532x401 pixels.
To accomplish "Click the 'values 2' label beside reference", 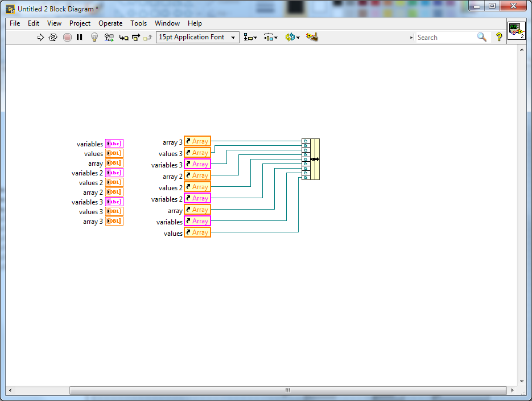I will click(x=170, y=188).
